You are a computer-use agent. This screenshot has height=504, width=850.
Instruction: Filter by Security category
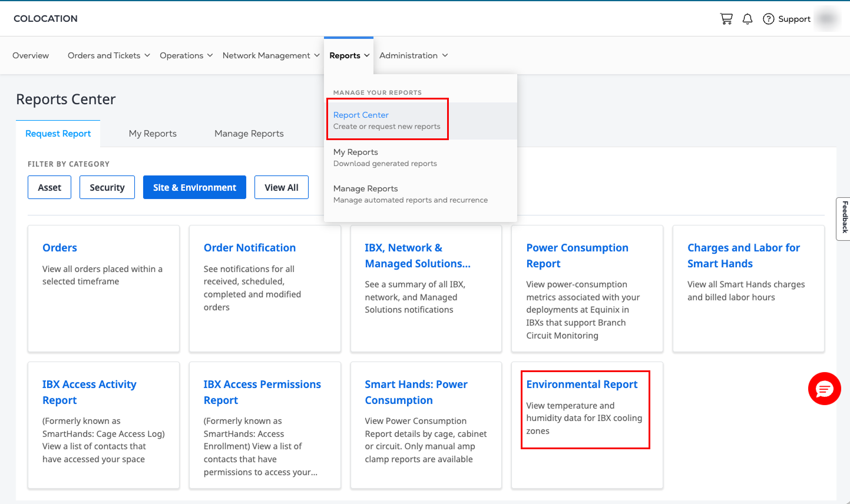(x=107, y=187)
